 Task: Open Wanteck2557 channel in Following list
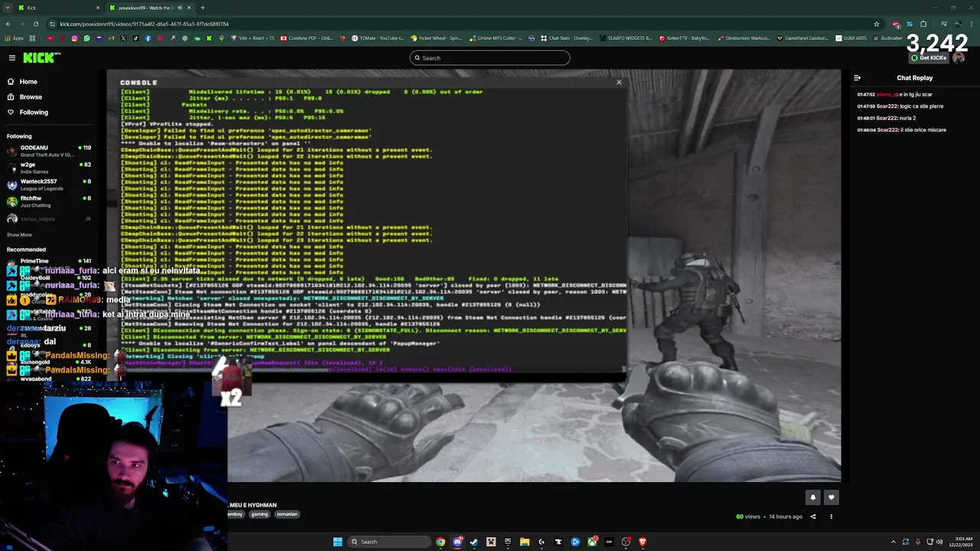47,184
